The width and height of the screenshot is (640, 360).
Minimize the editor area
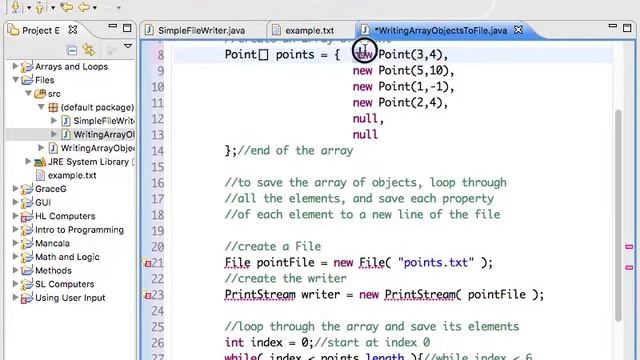pos(613,26)
